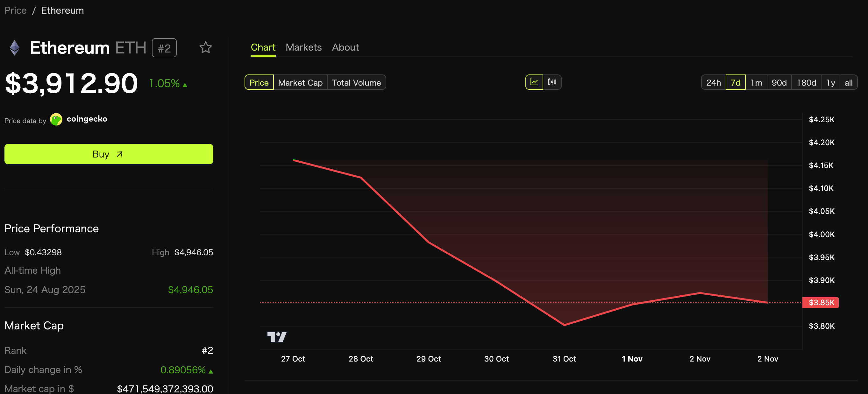The image size is (868, 394).
Task: Click the CoinGecko gecko logo
Action: pyautogui.click(x=56, y=119)
